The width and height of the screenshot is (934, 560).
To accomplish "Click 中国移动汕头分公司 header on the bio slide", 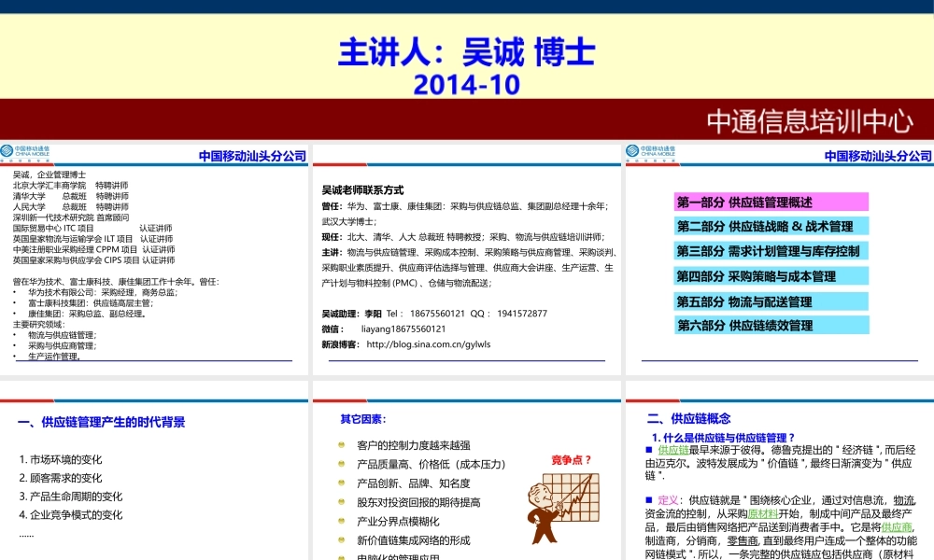I will click(252, 156).
